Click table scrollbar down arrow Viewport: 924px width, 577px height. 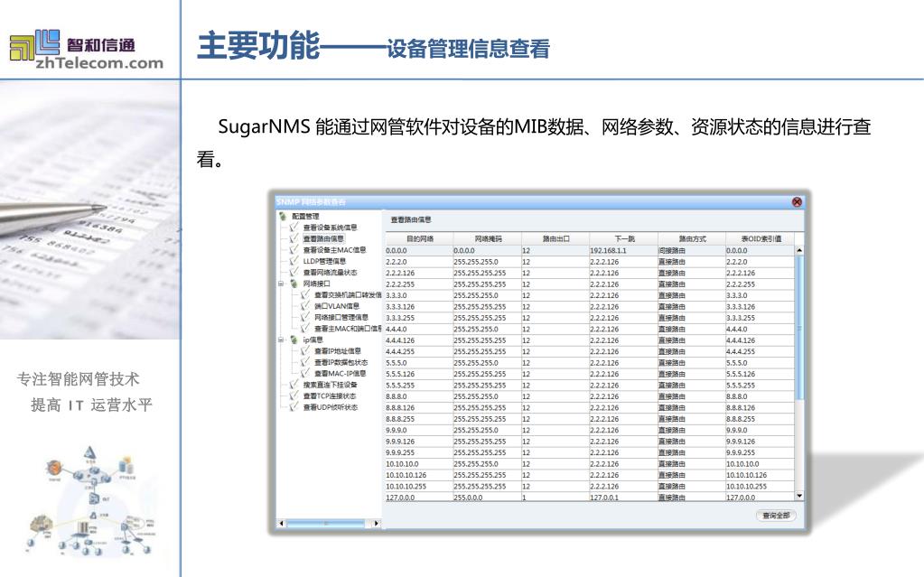(x=799, y=497)
